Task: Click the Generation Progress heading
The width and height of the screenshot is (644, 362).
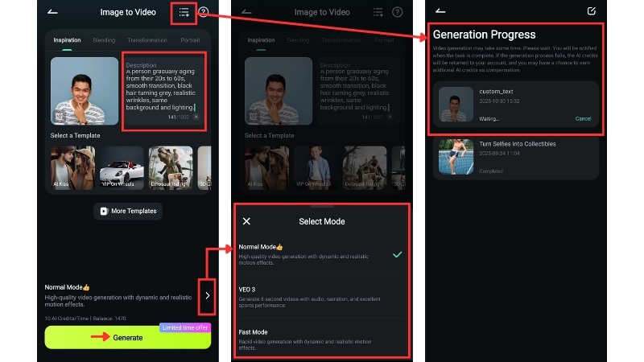Action: point(485,35)
